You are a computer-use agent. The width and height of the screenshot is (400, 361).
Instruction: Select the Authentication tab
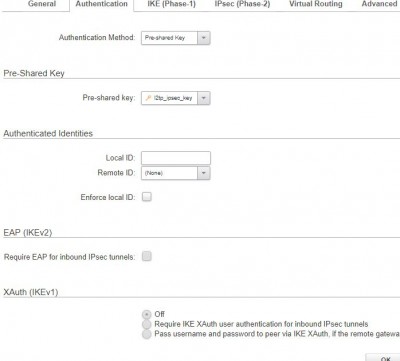tap(101, 4)
